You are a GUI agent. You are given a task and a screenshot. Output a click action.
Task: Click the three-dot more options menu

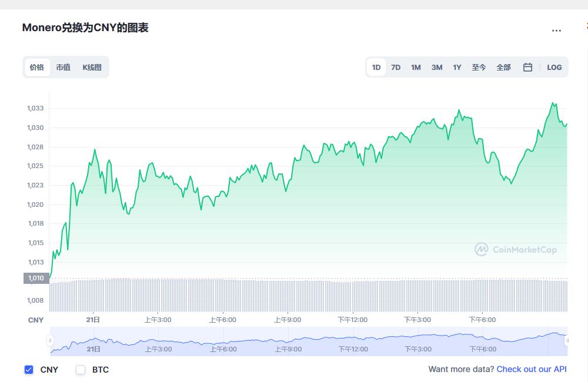[x=557, y=30]
